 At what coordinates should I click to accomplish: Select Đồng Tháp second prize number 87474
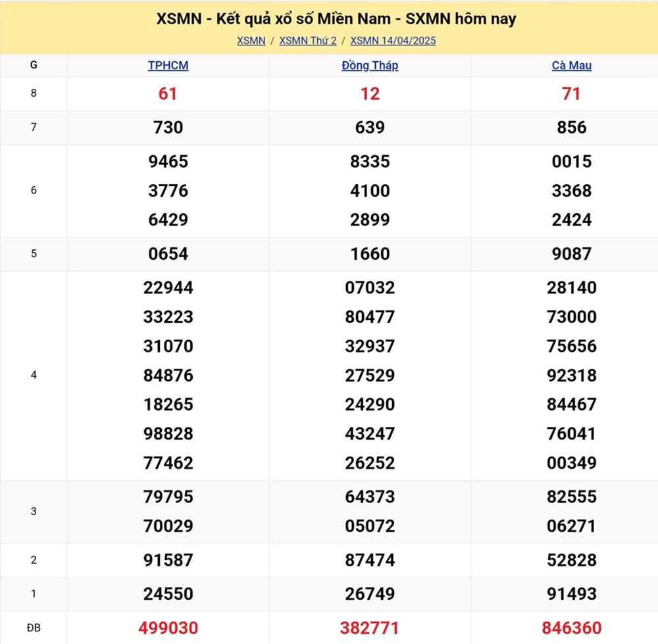pos(370,560)
